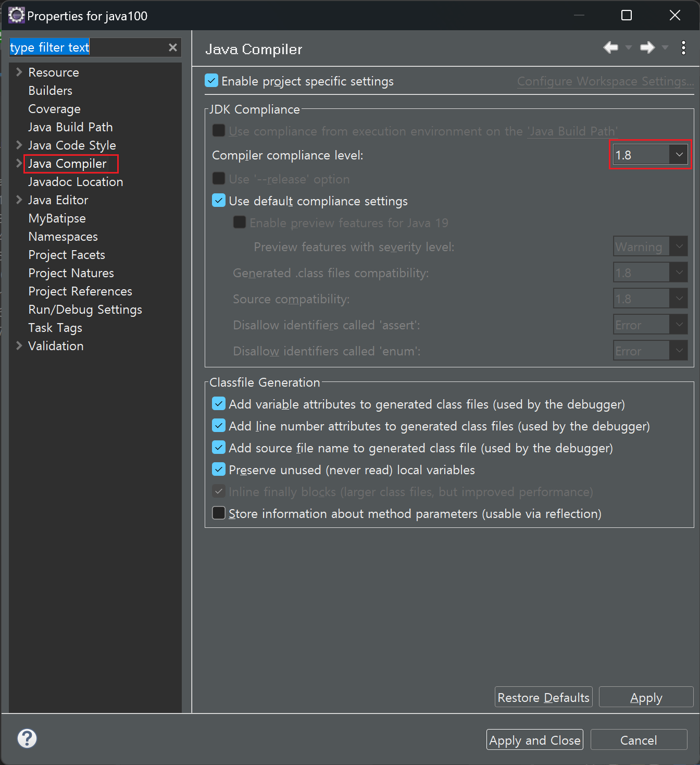
Task: Select Java Code Style in the tree
Action: pos(72,145)
